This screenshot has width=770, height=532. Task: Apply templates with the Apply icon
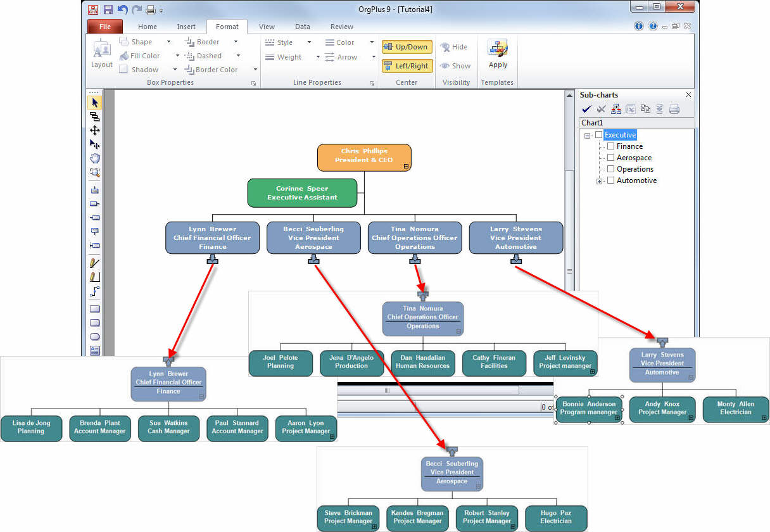[x=498, y=54]
